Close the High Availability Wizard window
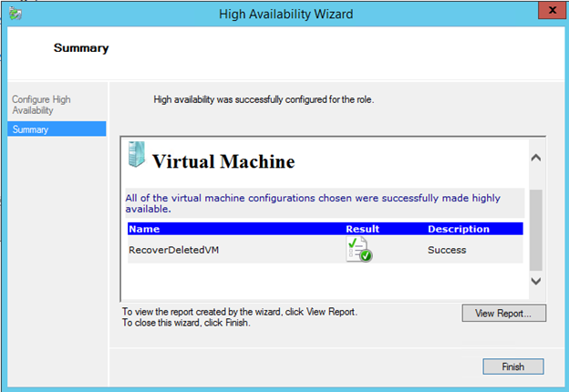This screenshot has width=569, height=392. pos(546,12)
